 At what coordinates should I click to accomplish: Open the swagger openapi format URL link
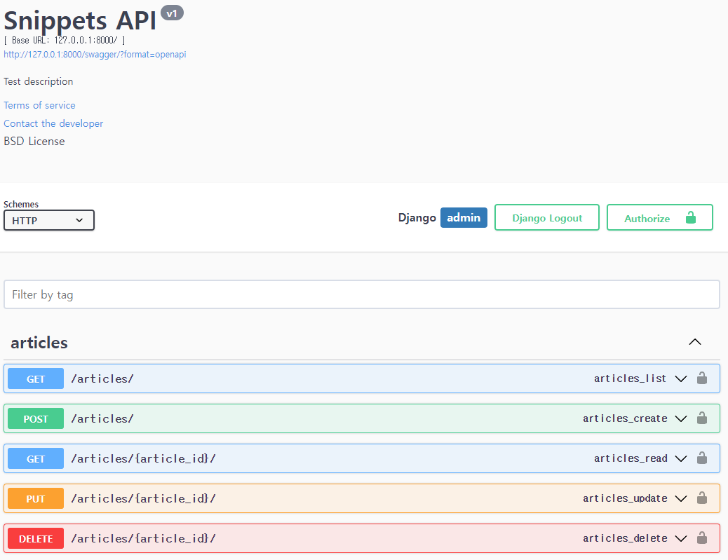pos(95,54)
